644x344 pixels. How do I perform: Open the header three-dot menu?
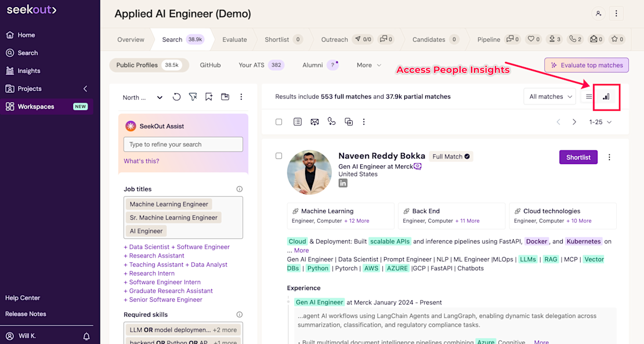(x=616, y=13)
